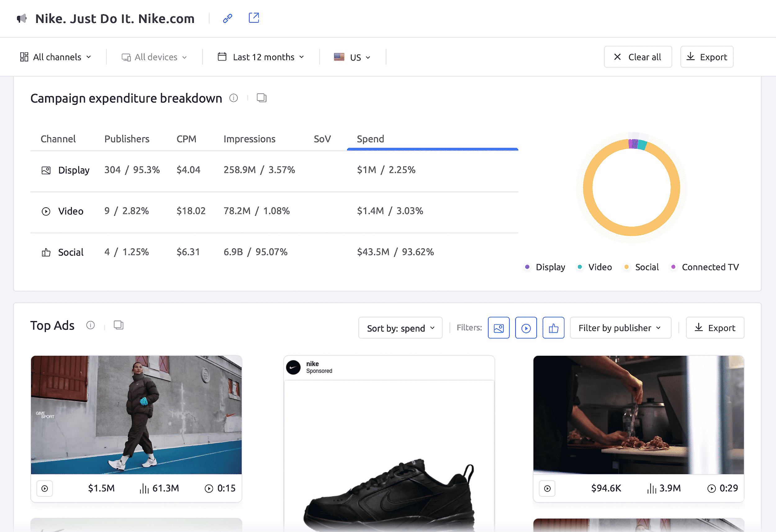Image resolution: width=776 pixels, height=532 pixels.
Task: Switch to the Impressions column tab
Action: point(250,139)
